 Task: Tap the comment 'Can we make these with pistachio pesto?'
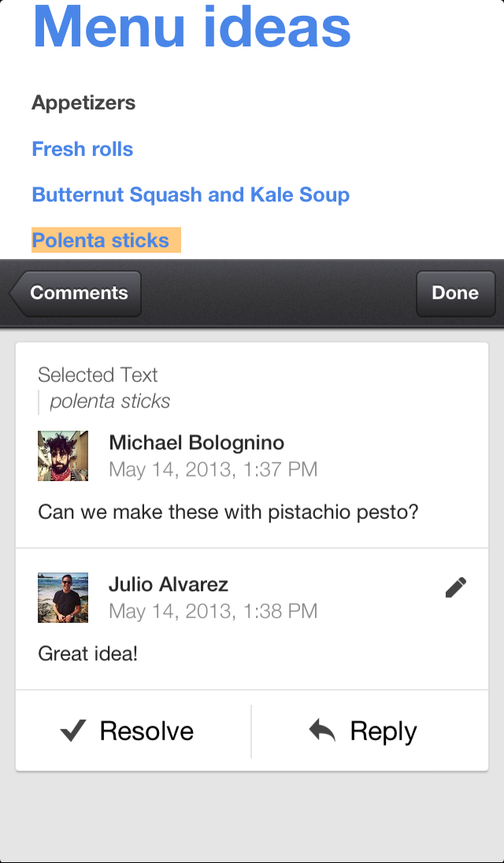[228, 512]
